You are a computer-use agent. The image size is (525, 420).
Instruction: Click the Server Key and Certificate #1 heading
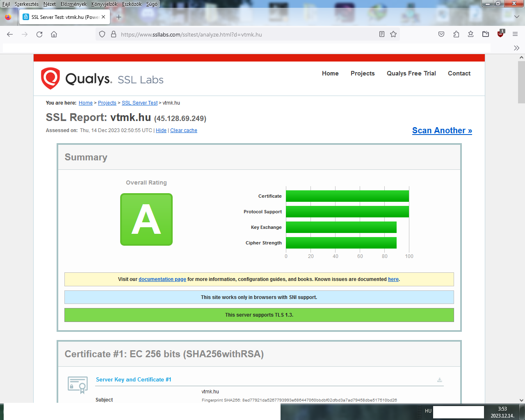[x=134, y=380]
